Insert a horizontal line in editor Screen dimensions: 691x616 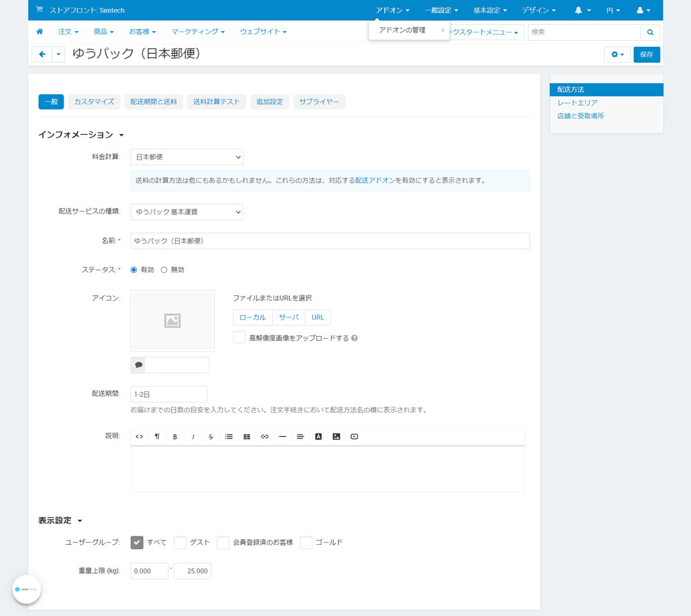click(x=283, y=436)
